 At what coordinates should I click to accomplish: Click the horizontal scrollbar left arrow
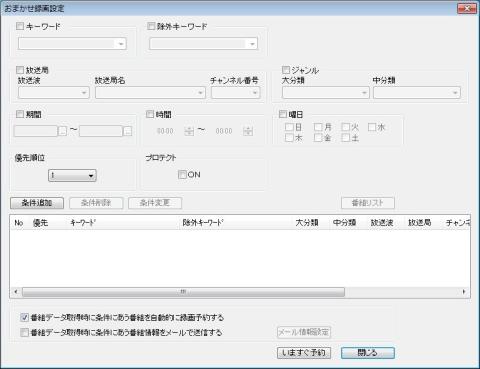point(16,292)
